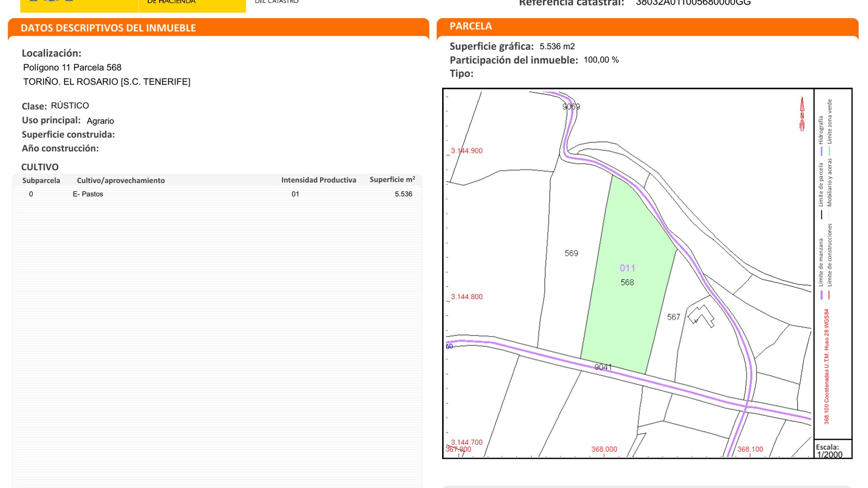Click Datos Descriptivos del Inmueble header
Image resolution: width=868 pixels, height=488 pixels.
(x=108, y=28)
